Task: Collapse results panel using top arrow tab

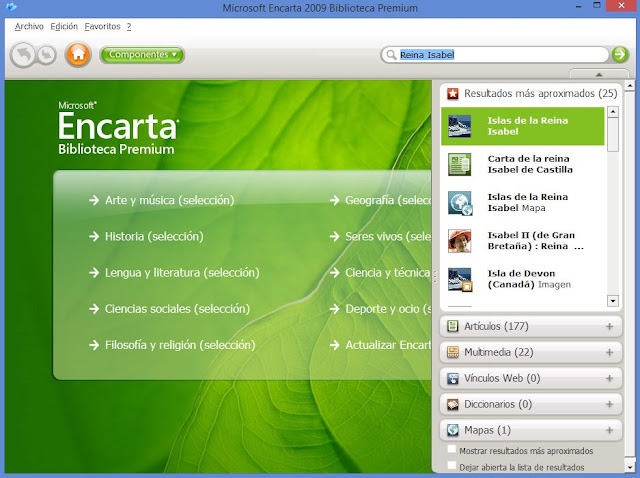Action: click(599, 74)
